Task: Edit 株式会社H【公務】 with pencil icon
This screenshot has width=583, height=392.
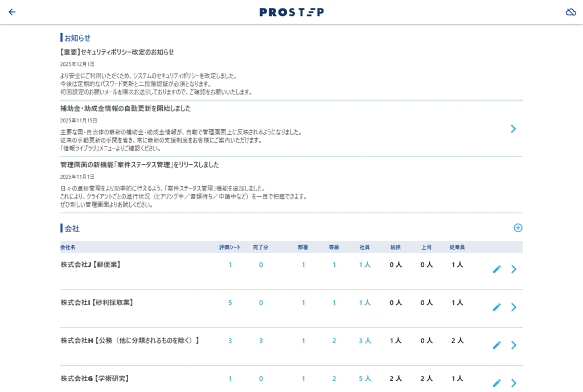Action: pos(496,345)
